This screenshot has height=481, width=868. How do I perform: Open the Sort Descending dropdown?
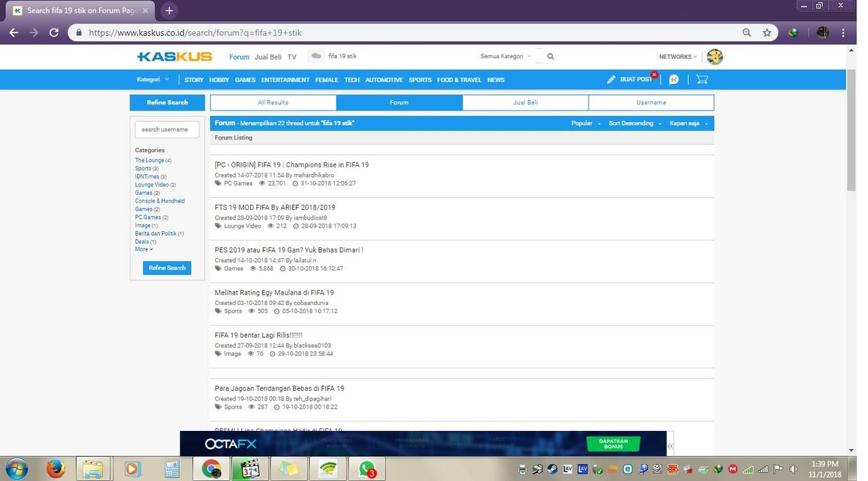635,123
